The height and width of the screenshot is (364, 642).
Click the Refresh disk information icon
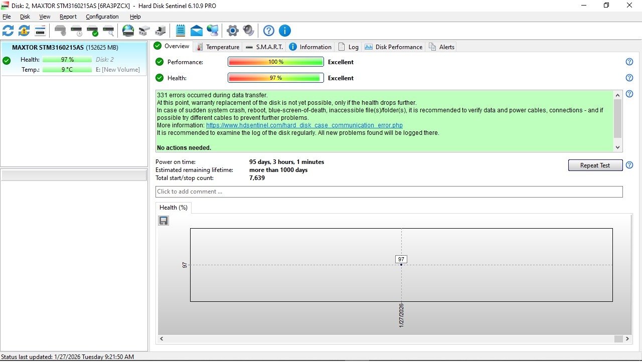coord(8,31)
